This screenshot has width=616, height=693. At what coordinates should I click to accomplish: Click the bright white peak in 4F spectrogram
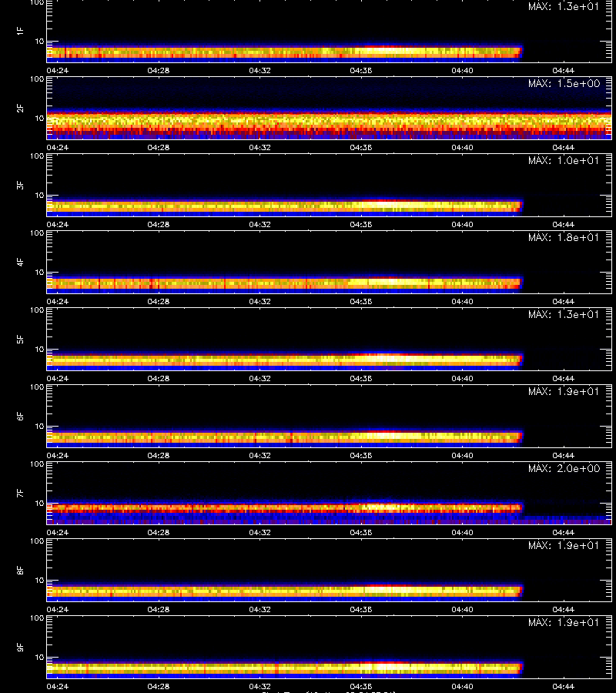tap(389, 281)
